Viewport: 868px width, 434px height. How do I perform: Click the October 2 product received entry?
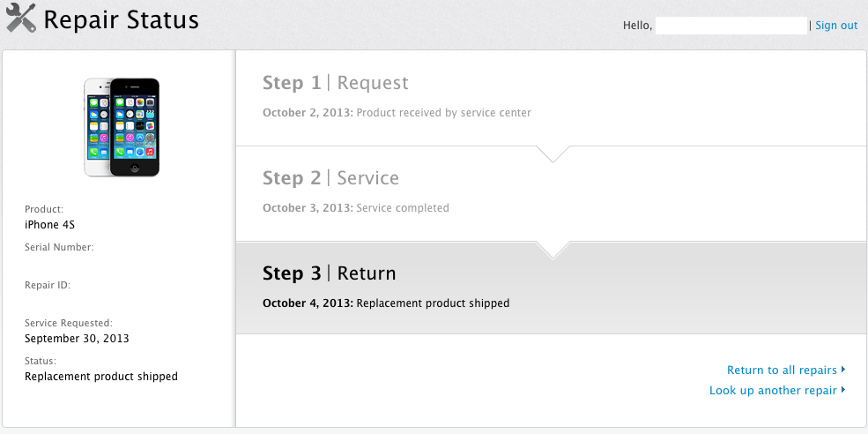[x=397, y=113]
